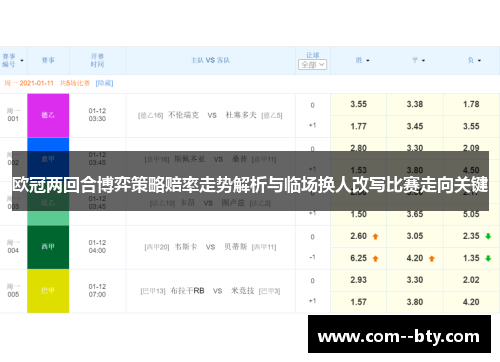Select the magenta 德乙 league cell
This screenshot has height=362, width=500.
pyautogui.click(x=48, y=115)
